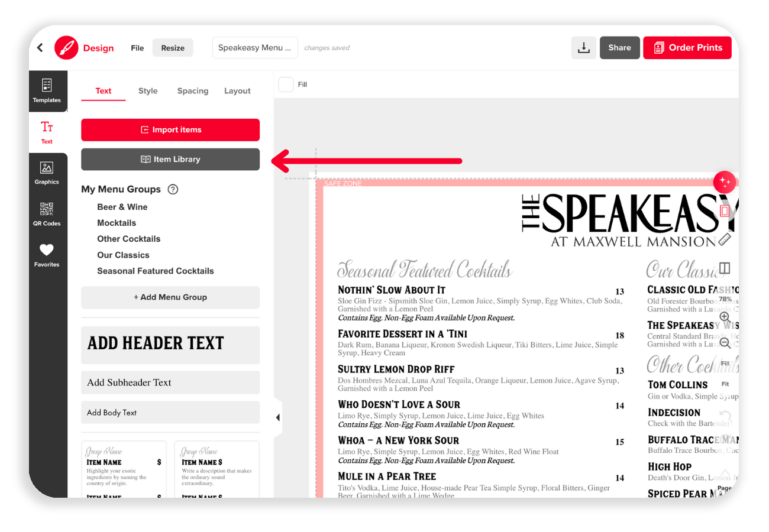Click the Fit zoom option on canvas
Viewport: 769px width, 532px height.
coord(725,384)
